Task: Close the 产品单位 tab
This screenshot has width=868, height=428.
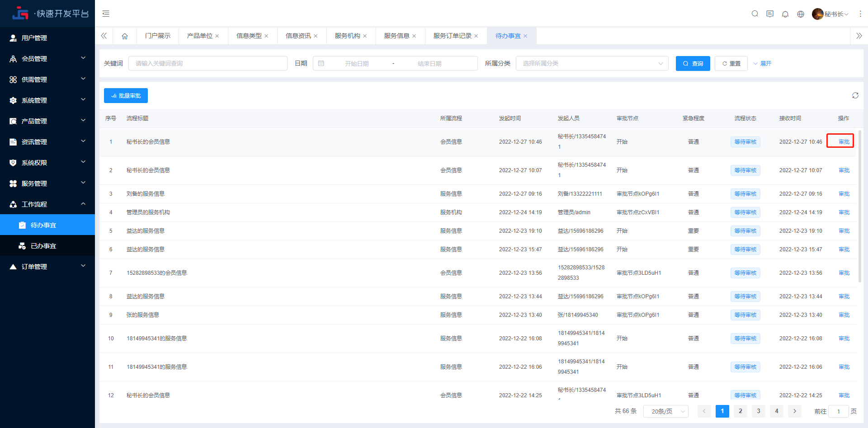Action: coord(217,36)
